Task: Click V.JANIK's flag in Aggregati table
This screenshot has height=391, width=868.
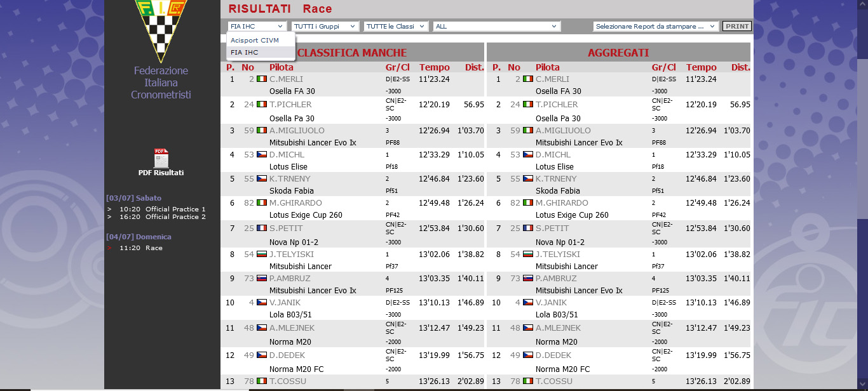Action: [x=528, y=303]
